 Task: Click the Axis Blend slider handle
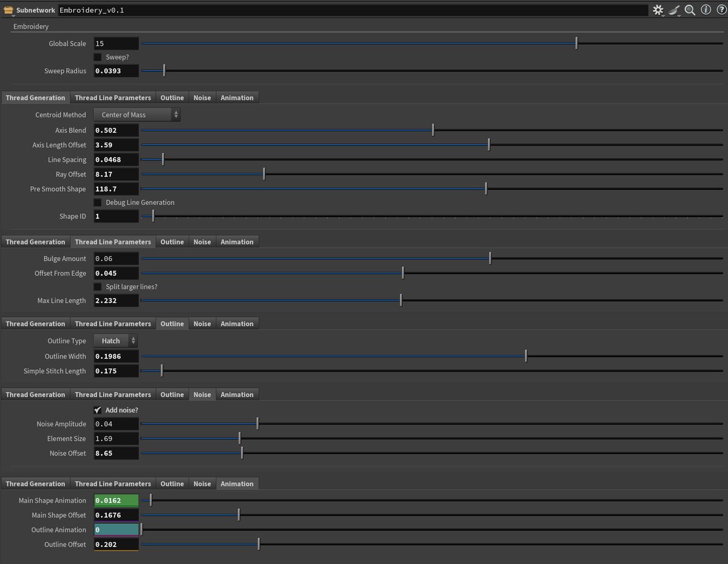click(433, 130)
